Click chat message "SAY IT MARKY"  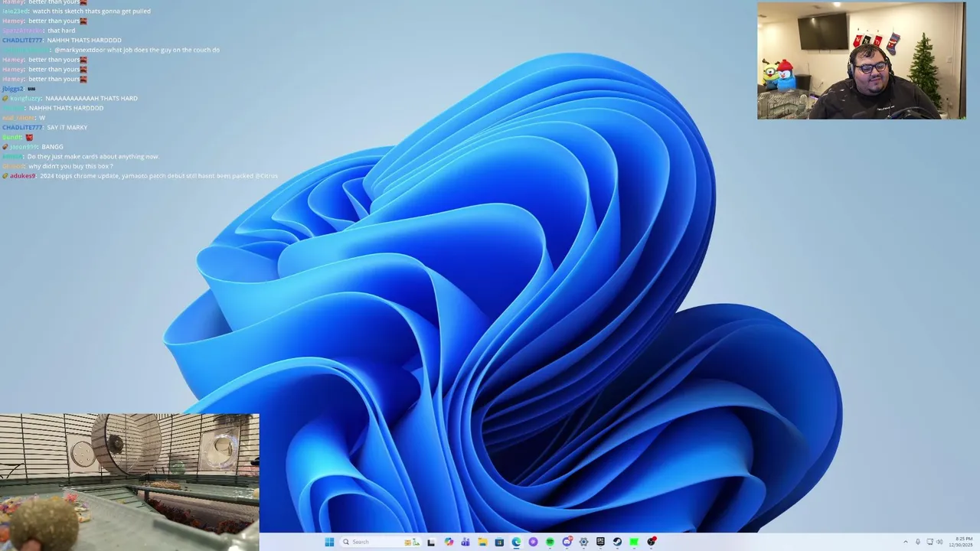67,127
